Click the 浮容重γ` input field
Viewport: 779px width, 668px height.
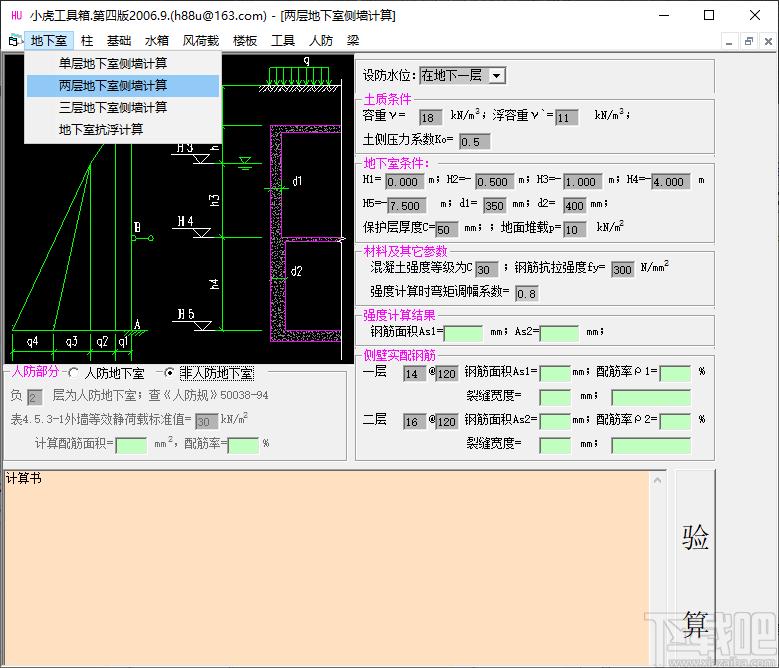tap(566, 118)
